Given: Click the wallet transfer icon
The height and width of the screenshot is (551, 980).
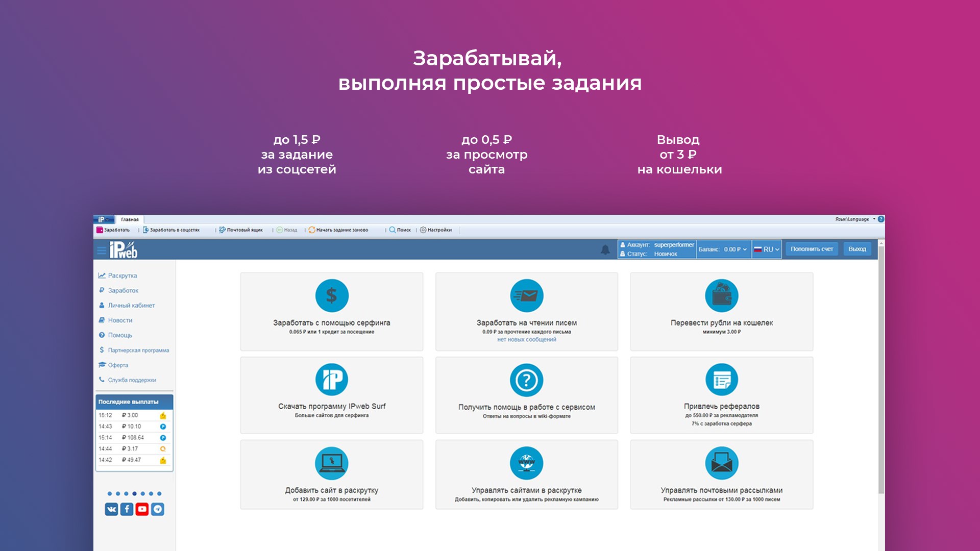Looking at the screenshot, I should [721, 296].
